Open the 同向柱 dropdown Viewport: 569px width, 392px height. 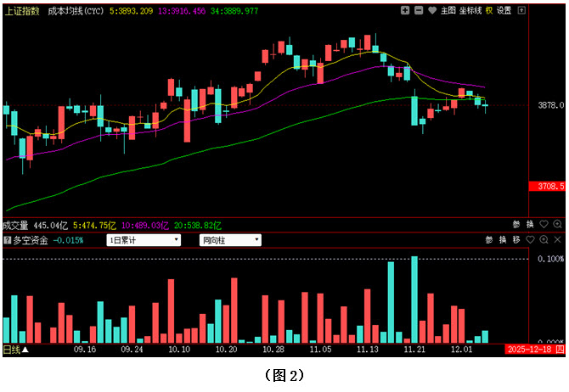(x=230, y=240)
